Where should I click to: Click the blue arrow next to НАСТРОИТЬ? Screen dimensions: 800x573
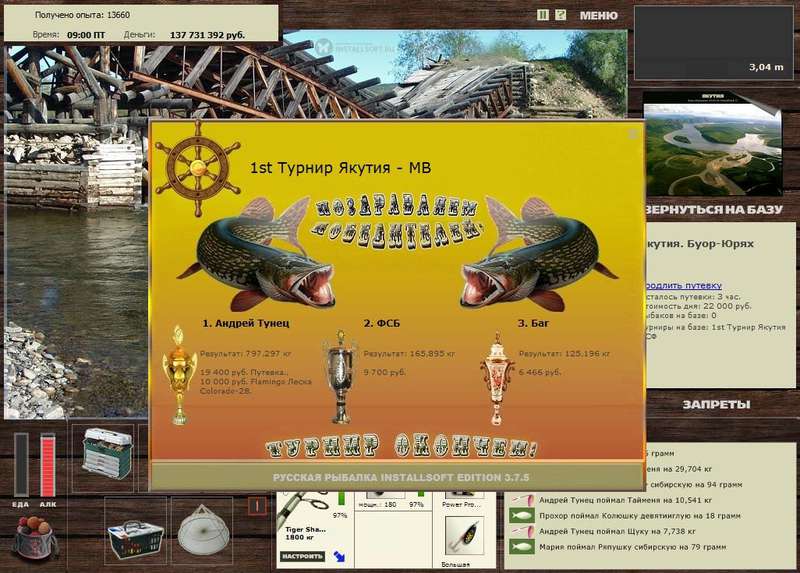point(339,556)
